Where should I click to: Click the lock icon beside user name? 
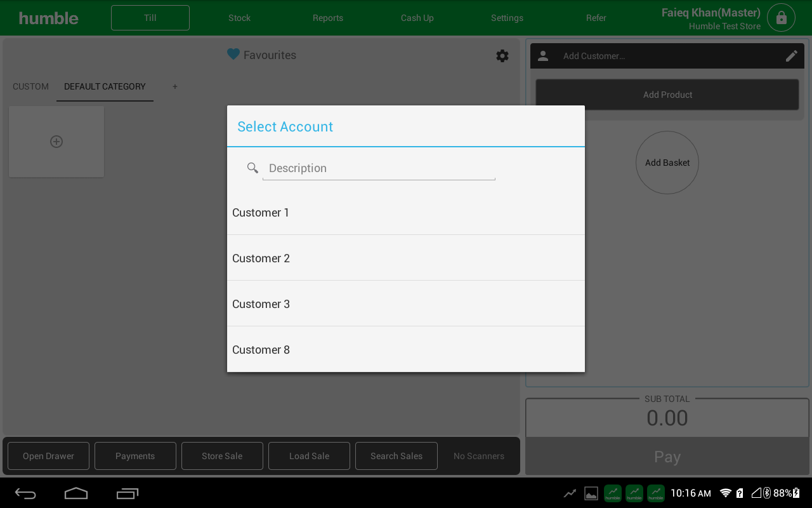781,18
